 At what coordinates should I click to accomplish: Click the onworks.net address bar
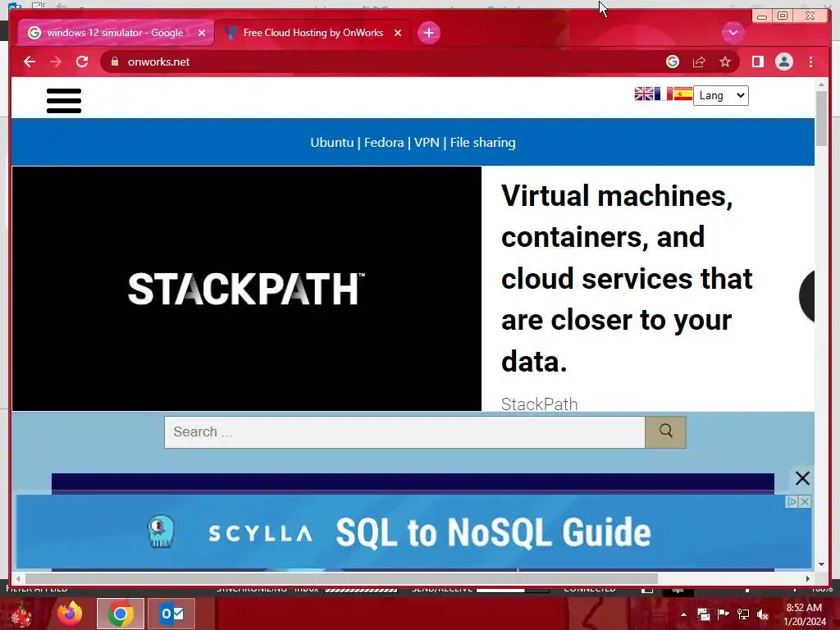(x=386, y=62)
